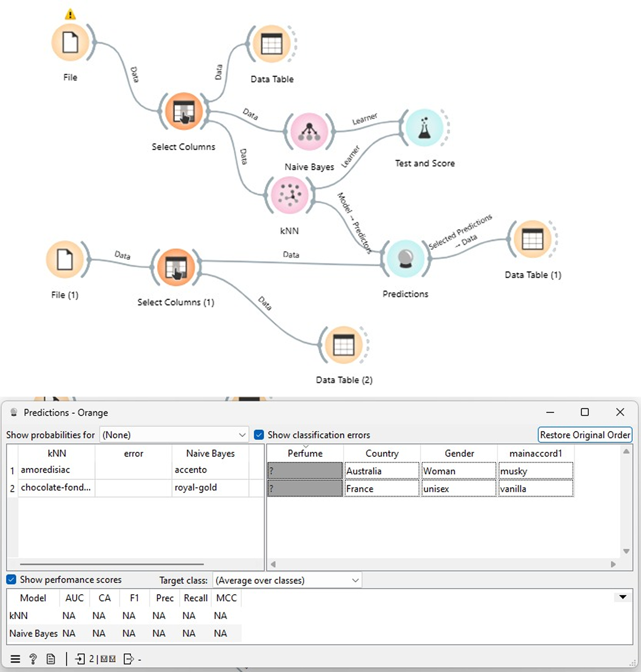Open the Select Columns (1) widget
Screen dimensions: 641x672
[x=176, y=267]
